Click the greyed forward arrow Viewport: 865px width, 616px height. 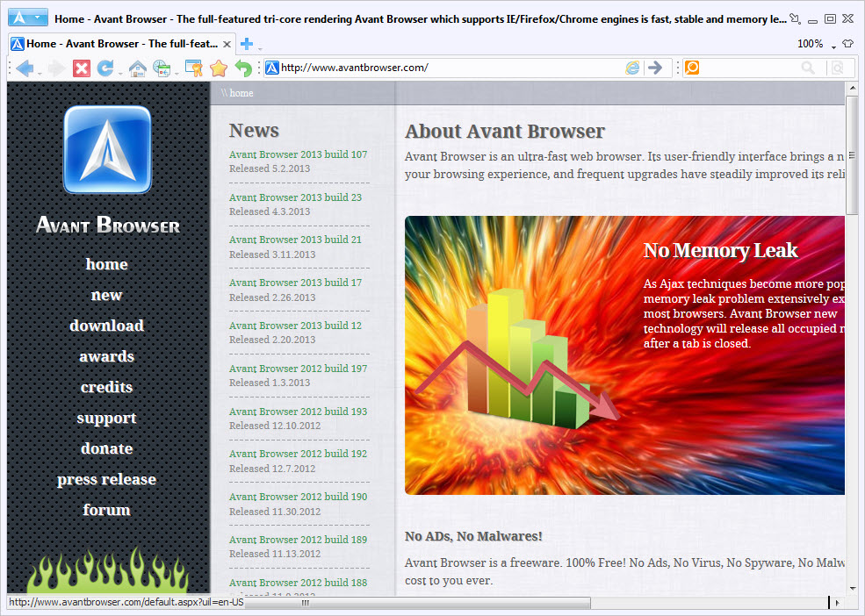(55, 68)
